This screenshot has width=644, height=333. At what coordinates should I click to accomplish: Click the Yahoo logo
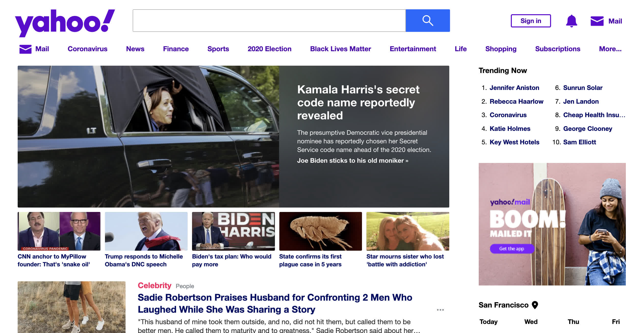point(65,23)
